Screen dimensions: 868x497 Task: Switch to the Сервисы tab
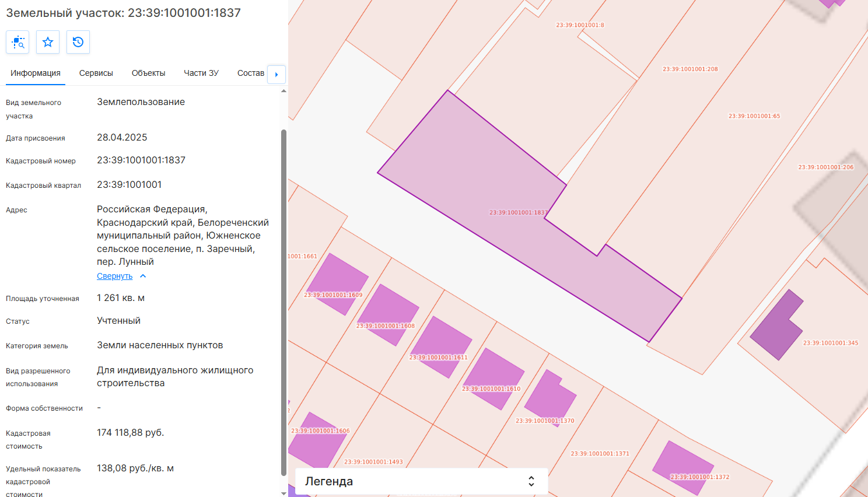pyautogui.click(x=96, y=73)
